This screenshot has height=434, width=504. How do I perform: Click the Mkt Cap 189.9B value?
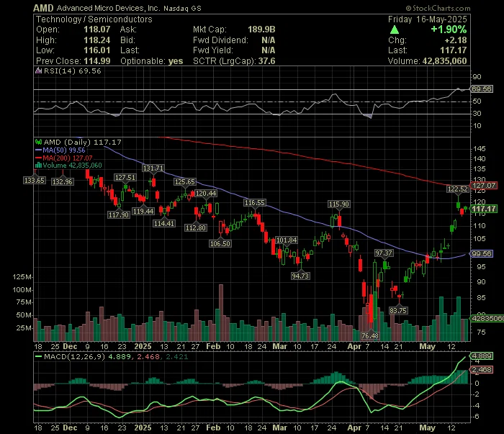click(261, 30)
